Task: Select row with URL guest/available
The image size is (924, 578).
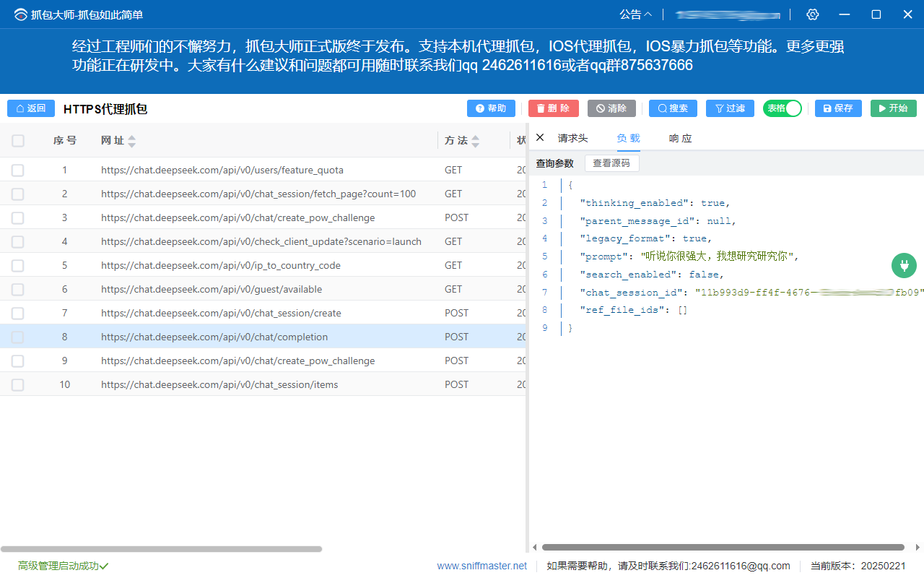Action: pos(263,289)
